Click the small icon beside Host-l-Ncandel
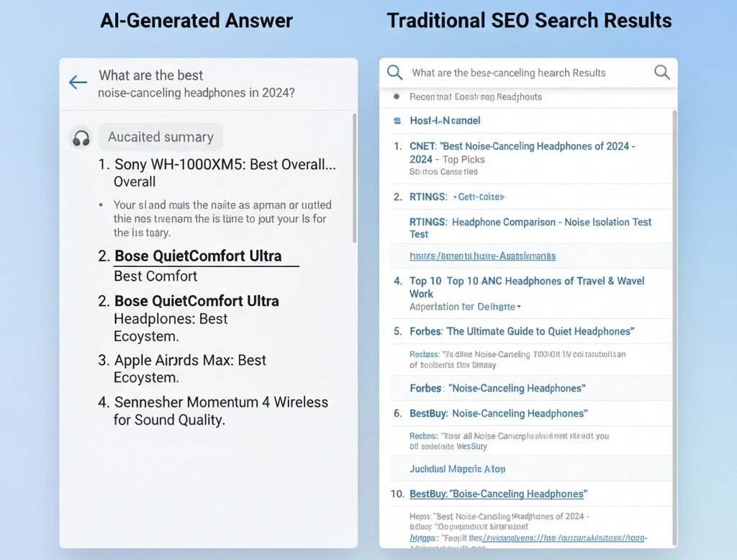This screenshot has width=737, height=560. click(397, 121)
